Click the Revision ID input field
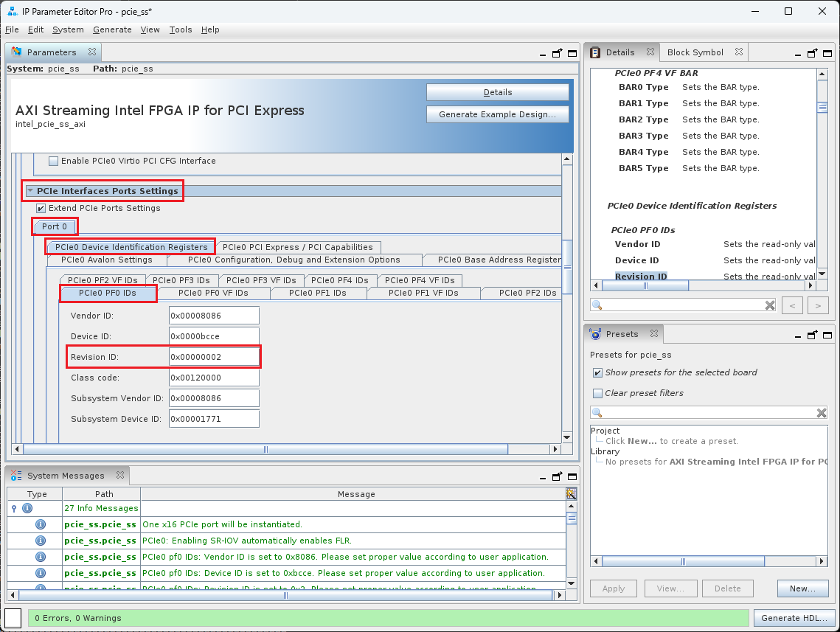Viewport: 840px width, 632px height. 214,357
